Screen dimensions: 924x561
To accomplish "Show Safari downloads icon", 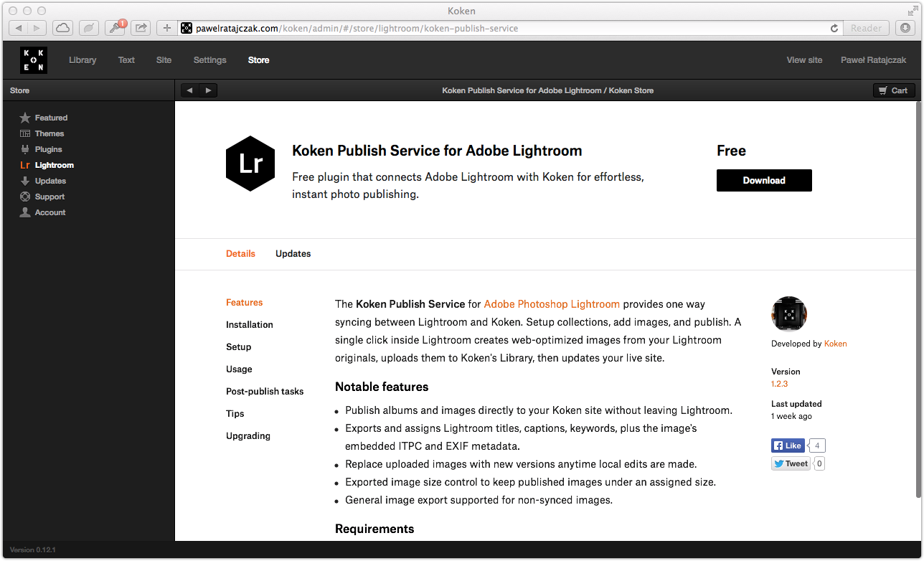I will point(905,28).
